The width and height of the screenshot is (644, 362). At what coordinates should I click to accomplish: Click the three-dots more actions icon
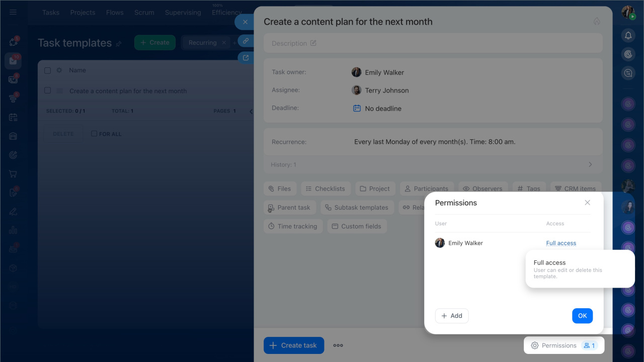pos(338,345)
